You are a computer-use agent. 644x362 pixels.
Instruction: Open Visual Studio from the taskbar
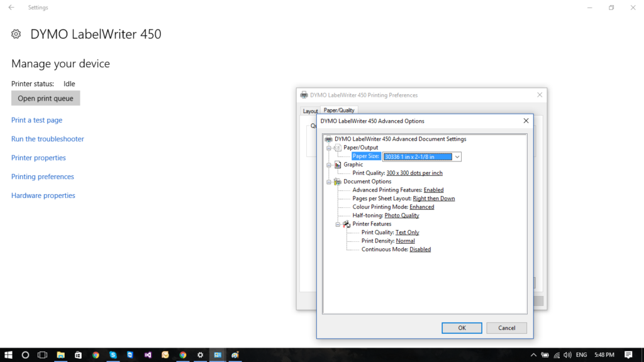(x=148, y=355)
